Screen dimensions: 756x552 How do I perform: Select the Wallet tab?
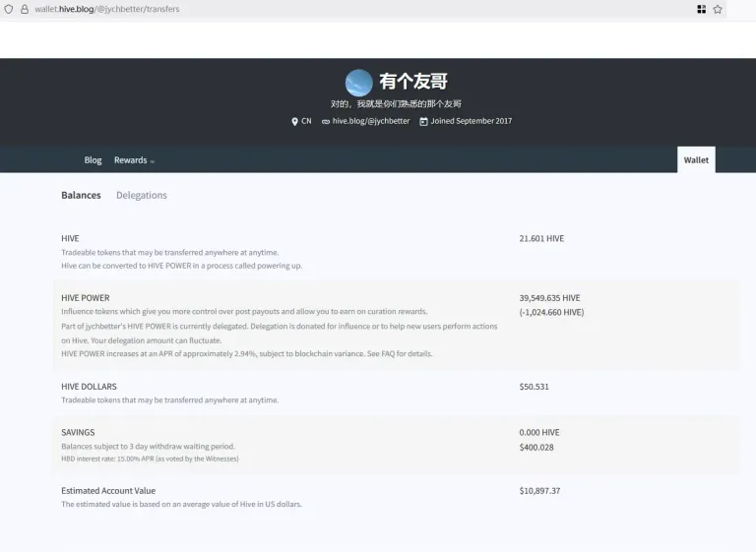[696, 160]
